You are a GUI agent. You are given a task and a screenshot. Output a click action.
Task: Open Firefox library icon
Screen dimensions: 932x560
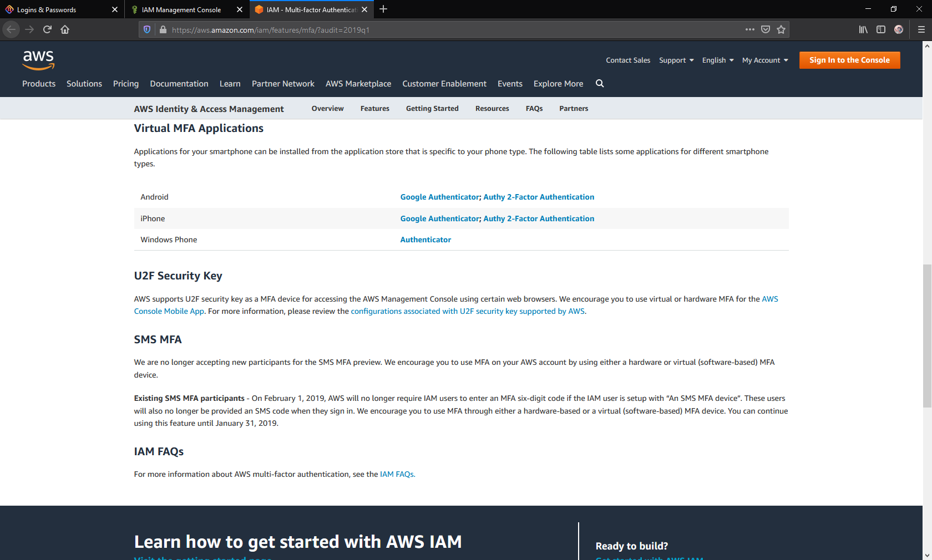pyautogui.click(x=863, y=29)
